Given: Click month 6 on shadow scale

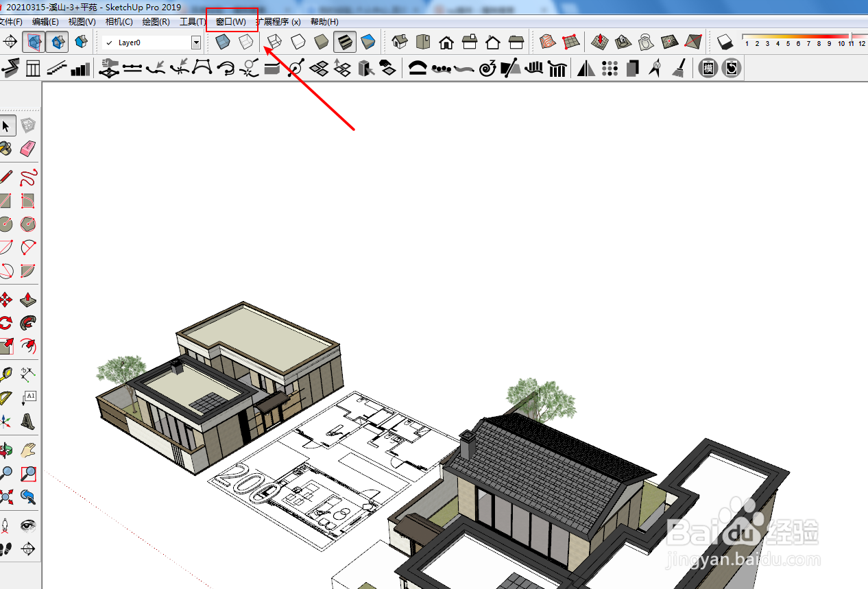Looking at the screenshot, I should (x=799, y=44).
